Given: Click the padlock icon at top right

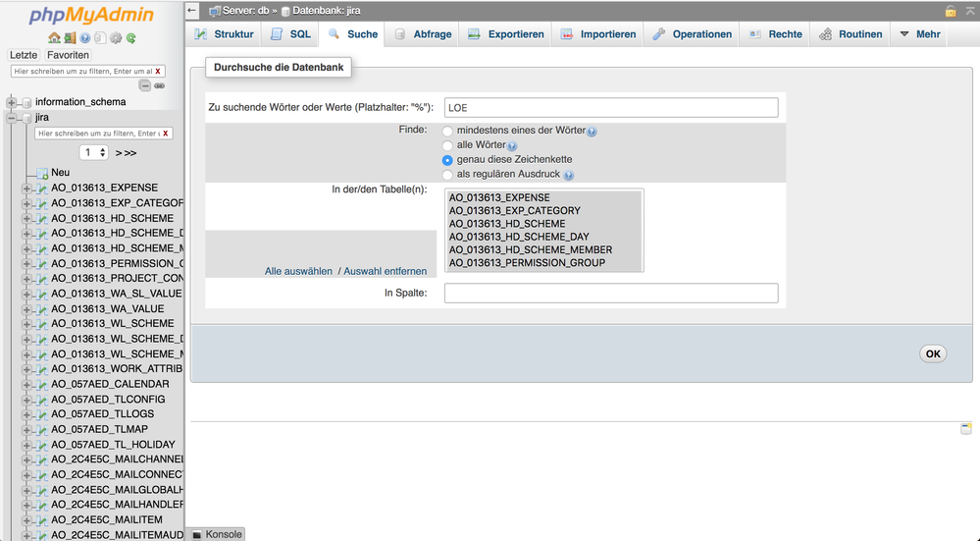Looking at the screenshot, I should point(951,11).
